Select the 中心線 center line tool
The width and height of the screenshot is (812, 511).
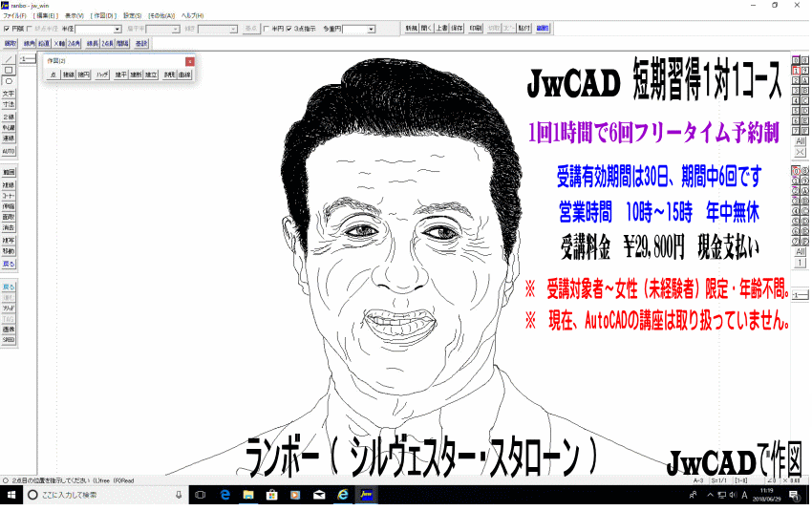tap(9, 128)
